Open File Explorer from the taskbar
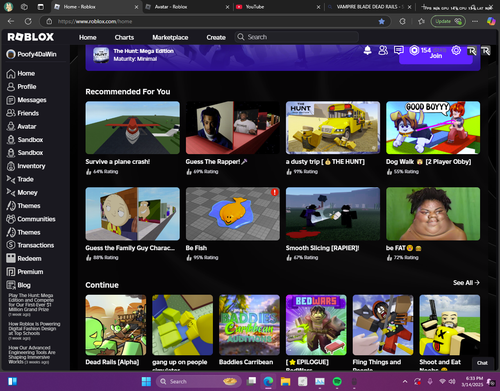This screenshot has height=391, width=500. point(285,381)
